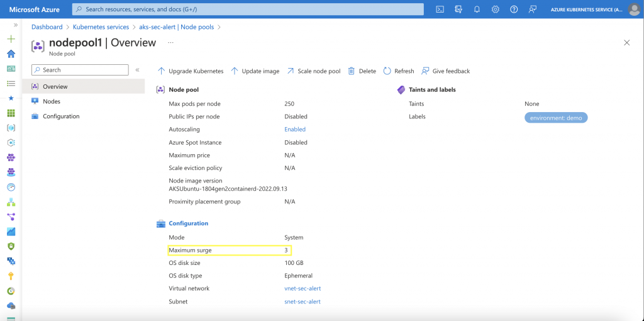Click the blue gears icon in sidebar
The height and width of the screenshot is (321, 644).
pyautogui.click(x=11, y=261)
